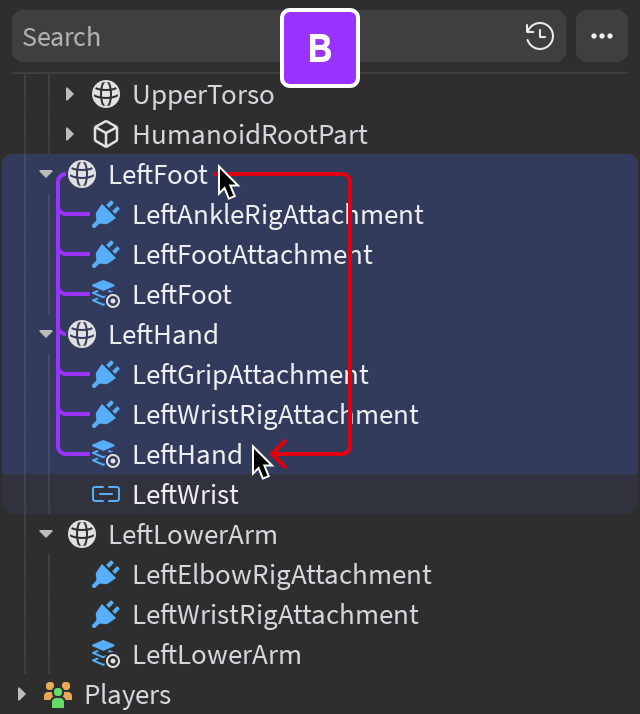This screenshot has height=714, width=640.
Task: Collapse the LeftHand mesh part node
Action: [x=45, y=334]
